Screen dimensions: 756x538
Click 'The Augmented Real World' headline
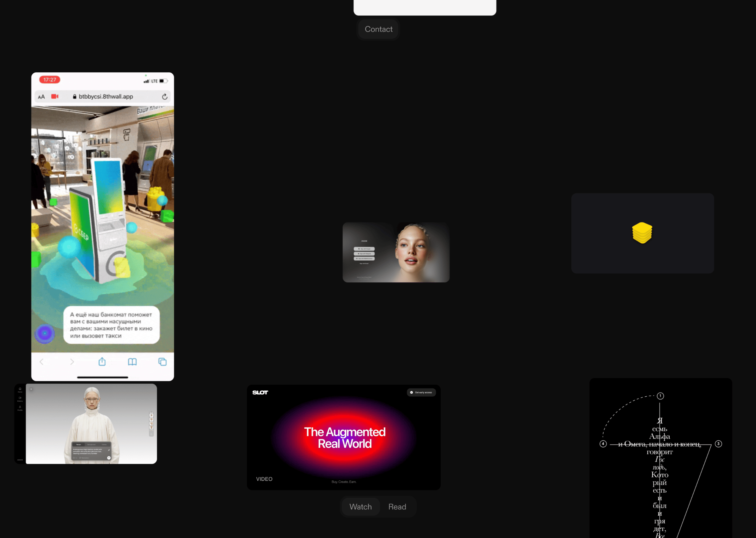[x=345, y=438]
